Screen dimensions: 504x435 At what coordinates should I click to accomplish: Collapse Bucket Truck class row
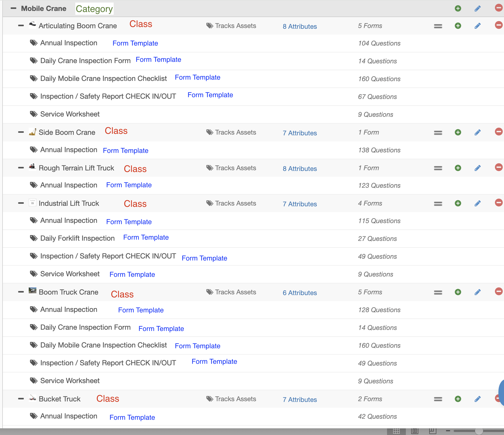click(x=21, y=399)
